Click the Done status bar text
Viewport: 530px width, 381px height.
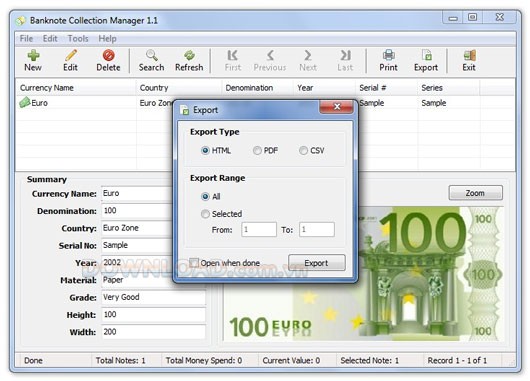click(33, 360)
